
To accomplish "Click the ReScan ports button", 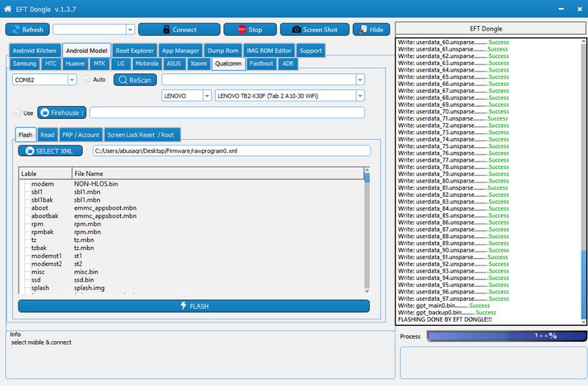I will coord(135,80).
